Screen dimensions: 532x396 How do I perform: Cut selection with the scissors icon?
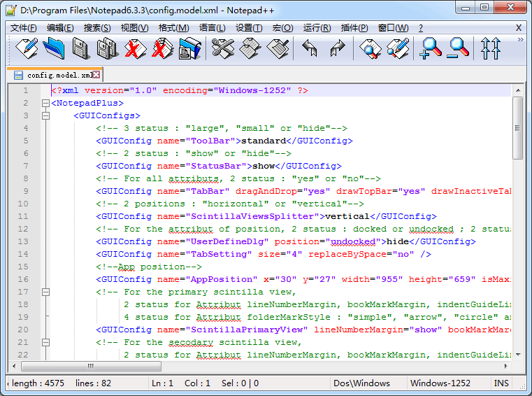point(222,48)
